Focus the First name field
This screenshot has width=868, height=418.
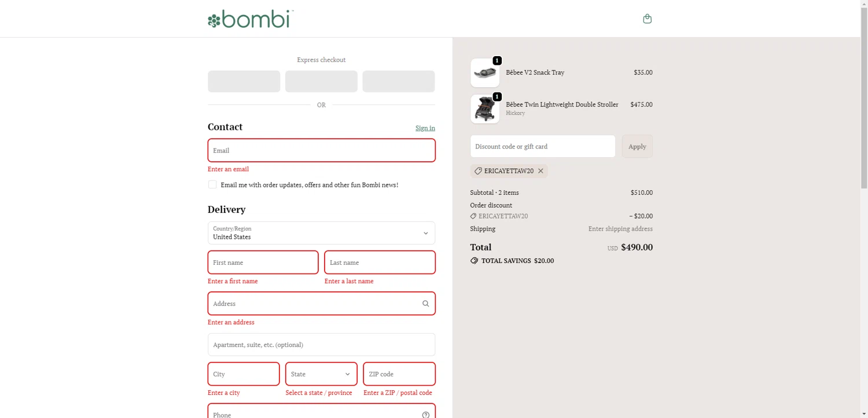point(263,262)
